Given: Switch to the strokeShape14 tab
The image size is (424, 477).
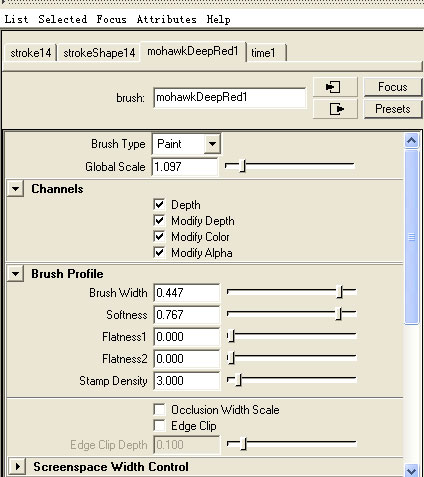Looking at the screenshot, I should coord(99,53).
